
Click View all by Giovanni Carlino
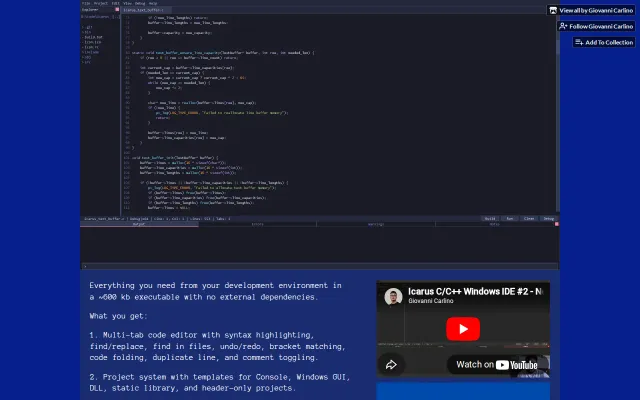click(x=591, y=11)
